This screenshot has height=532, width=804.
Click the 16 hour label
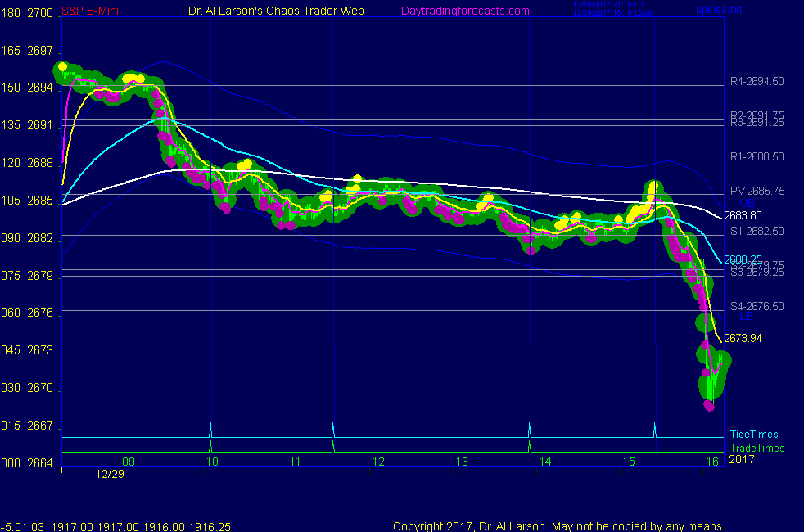click(713, 462)
